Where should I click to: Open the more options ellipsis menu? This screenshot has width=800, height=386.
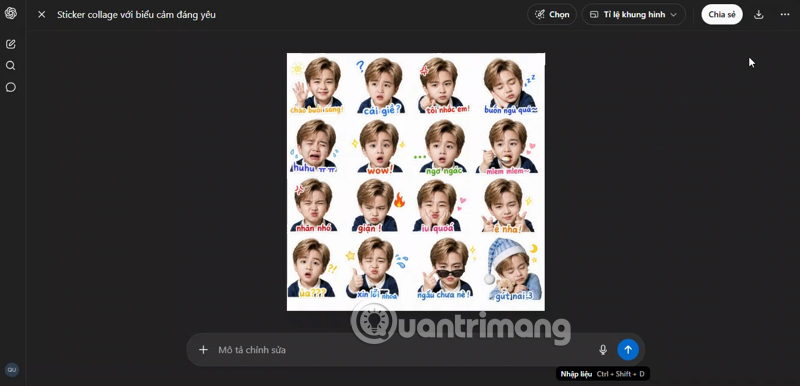pyautogui.click(x=785, y=15)
